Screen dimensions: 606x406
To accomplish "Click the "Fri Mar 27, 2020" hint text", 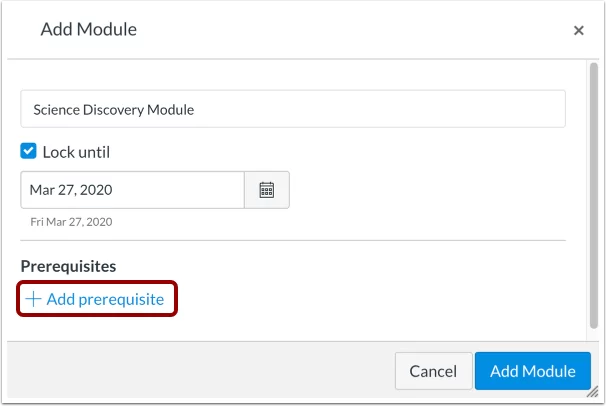I will (x=71, y=222).
